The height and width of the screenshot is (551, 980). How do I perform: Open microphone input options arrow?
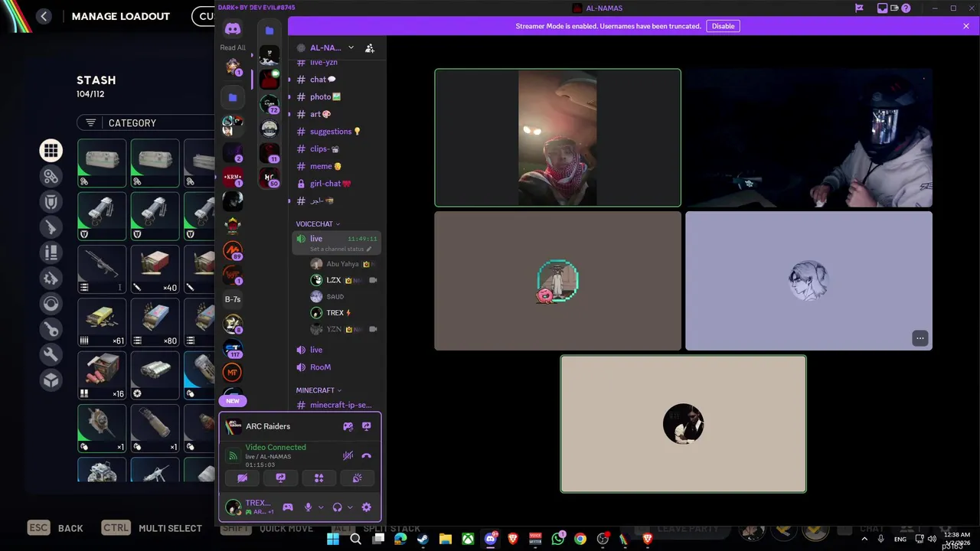pos(321,507)
